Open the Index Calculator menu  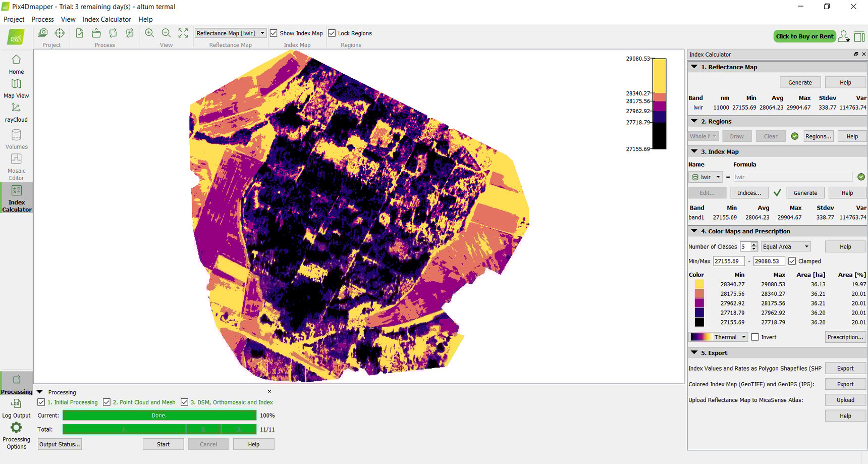pos(106,19)
